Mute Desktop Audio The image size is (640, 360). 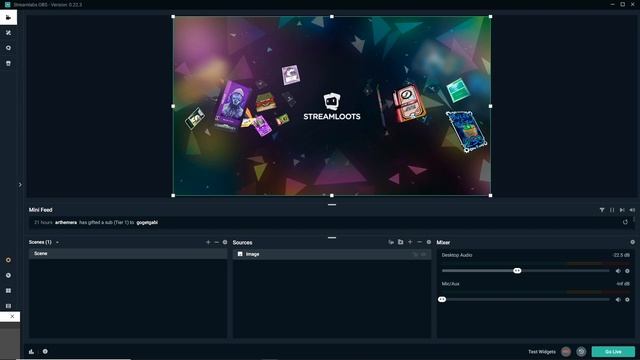click(x=618, y=271)
